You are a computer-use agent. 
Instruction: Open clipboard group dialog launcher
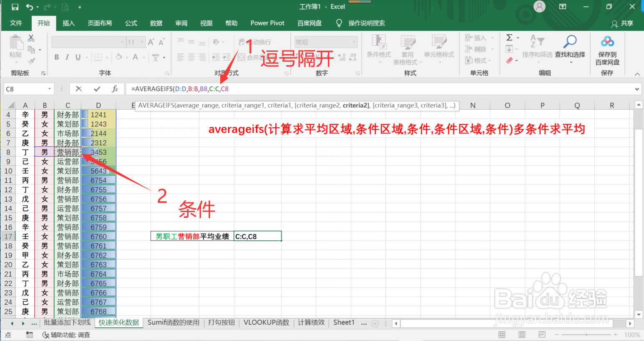point(43,73)
